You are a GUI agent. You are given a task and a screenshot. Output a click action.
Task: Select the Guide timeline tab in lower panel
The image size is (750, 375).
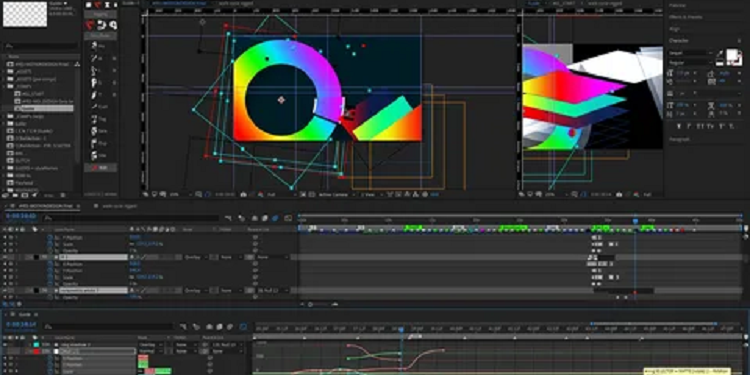24,315
